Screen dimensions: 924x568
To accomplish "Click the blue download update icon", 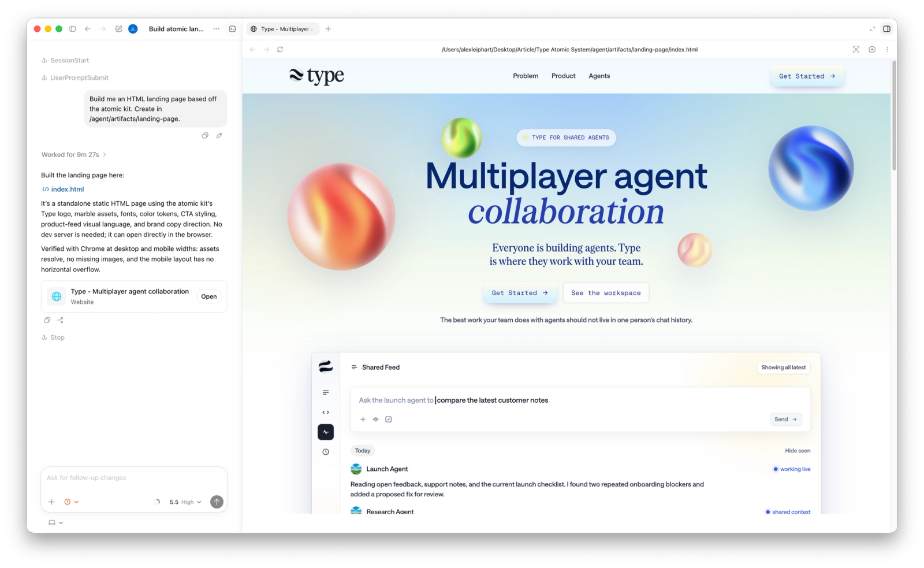I will [x=133, y=29].
